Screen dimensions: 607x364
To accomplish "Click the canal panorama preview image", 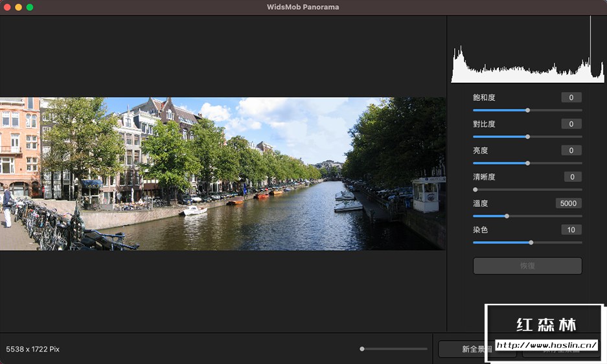I will click(223, 174).
